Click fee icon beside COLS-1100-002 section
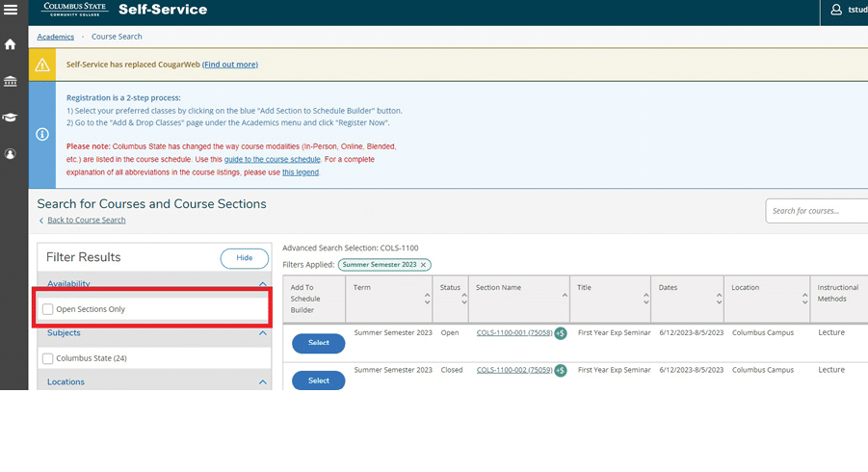Image resolution: width=868 pixels, height=472 pixels. [x=561, y=370]
